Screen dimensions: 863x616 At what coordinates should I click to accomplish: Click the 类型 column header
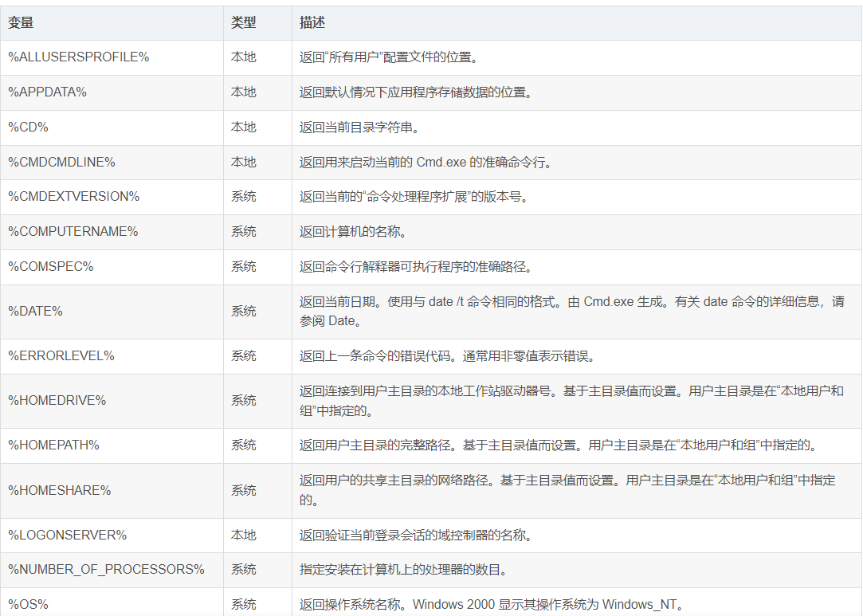[x=244, y=23]
